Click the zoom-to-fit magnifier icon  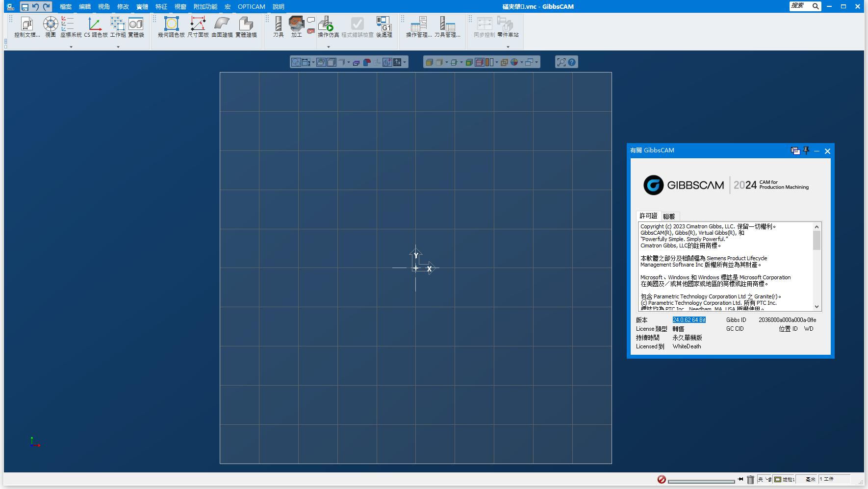pyautogui.click(x=562, y=62)
